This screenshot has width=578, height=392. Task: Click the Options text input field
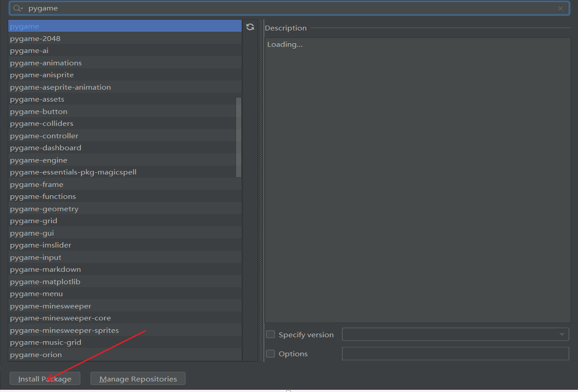455,354
